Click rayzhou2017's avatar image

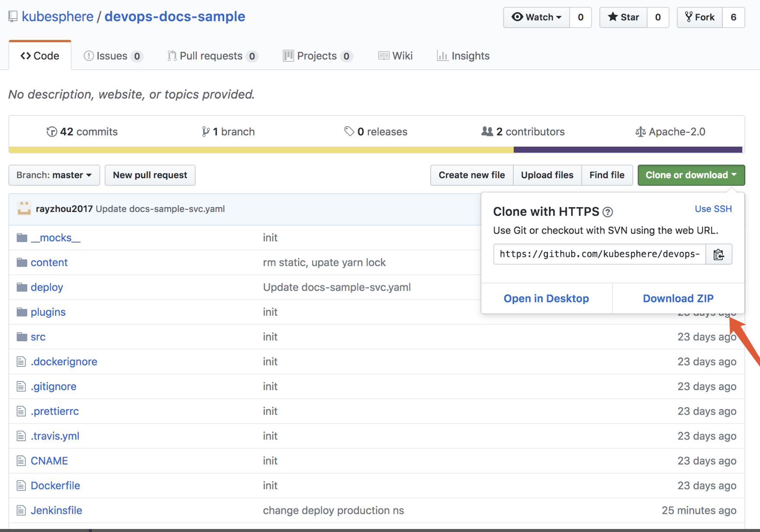(24, 208)
